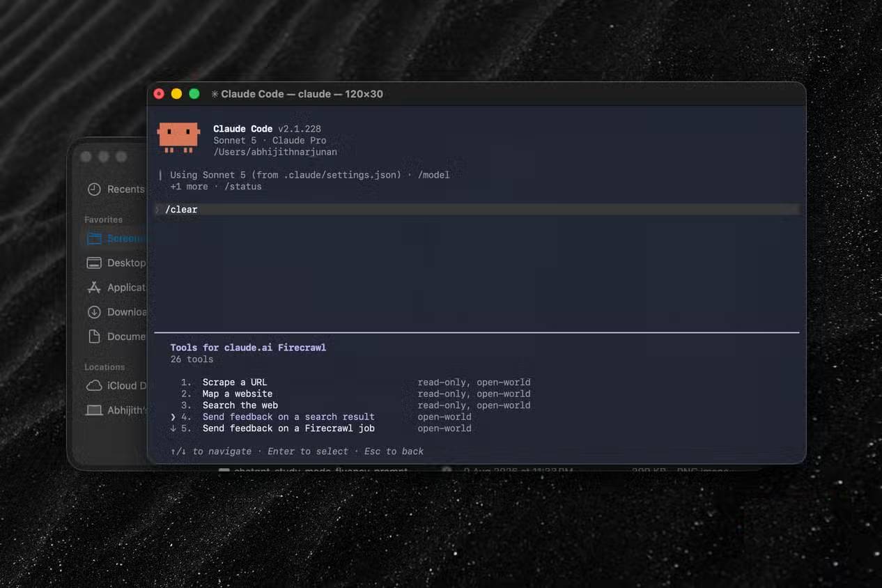Open Recents via clock icon in Finder sidebar
Image resolution: width=882 pixels, height=588 pixels.
(94, 189)
